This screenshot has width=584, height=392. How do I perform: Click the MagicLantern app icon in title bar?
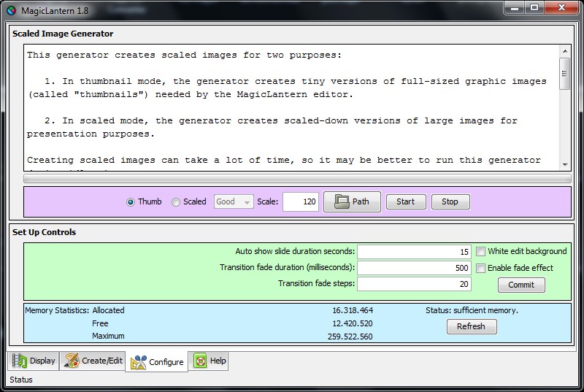click(11, 10)
